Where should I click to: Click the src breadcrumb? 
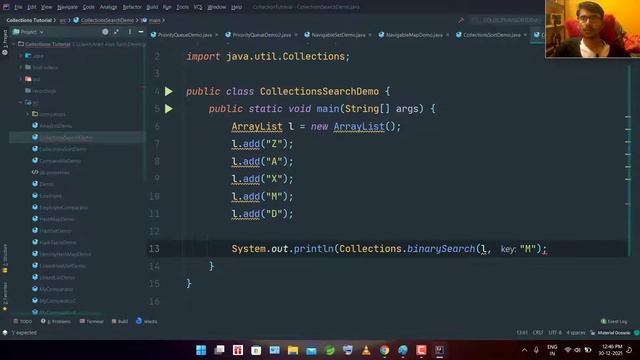point(62,20)
